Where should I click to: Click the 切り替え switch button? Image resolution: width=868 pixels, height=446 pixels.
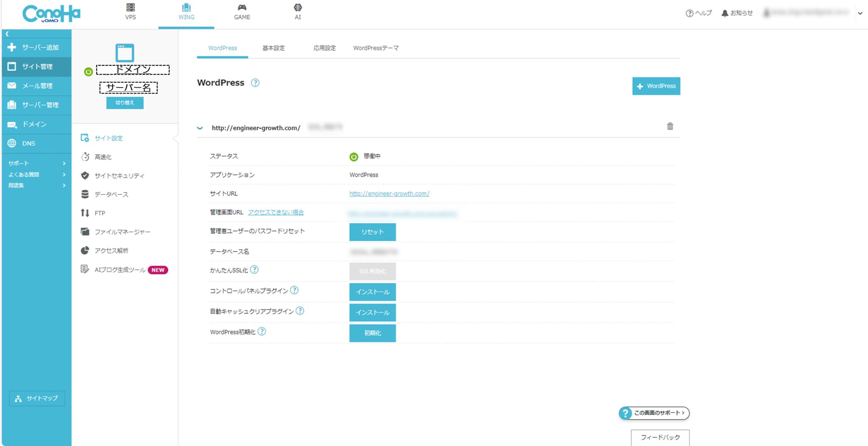click(x=125, y=103)
